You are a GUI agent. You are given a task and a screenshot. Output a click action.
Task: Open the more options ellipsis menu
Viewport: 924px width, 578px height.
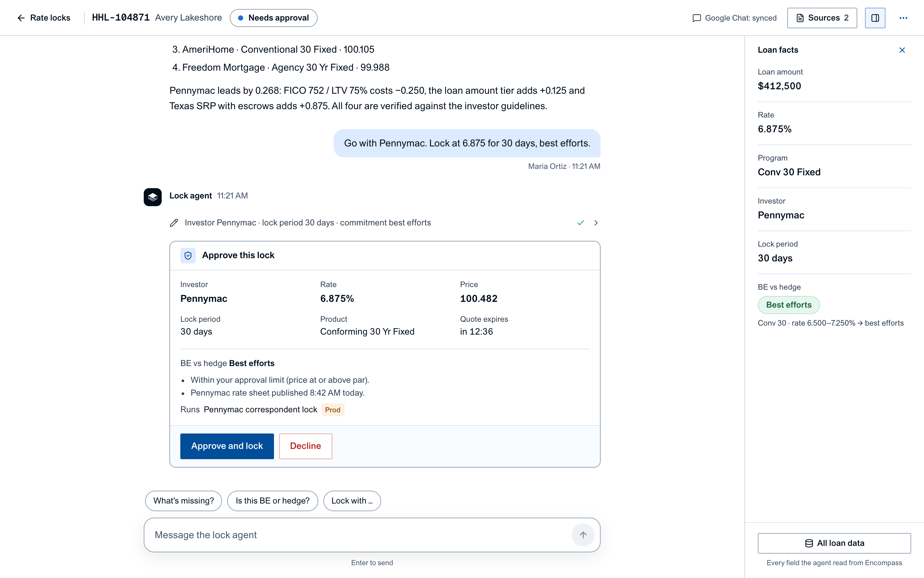pyautogui.click(x=903, y=18)
